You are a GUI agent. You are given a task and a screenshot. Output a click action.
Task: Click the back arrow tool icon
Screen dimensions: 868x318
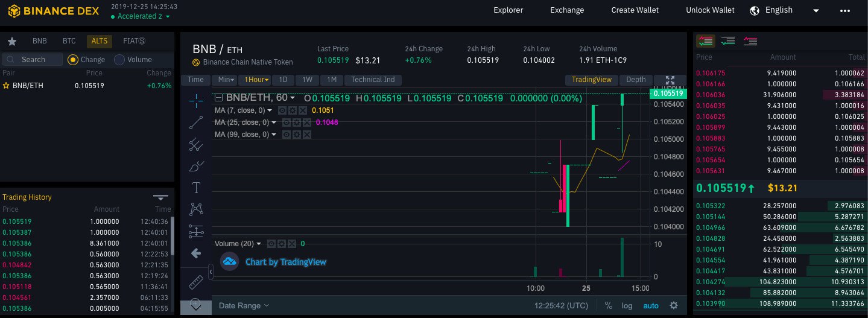click(x=196, y=253)
